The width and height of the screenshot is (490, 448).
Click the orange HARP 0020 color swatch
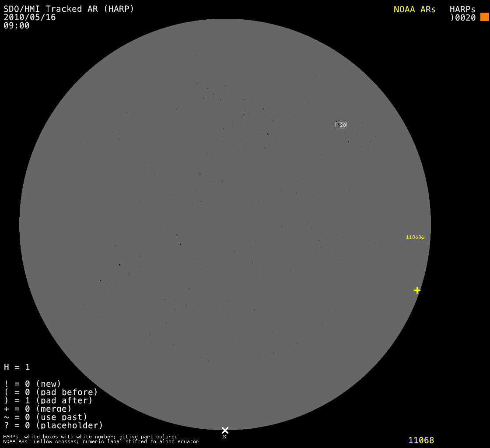[484, 17]
